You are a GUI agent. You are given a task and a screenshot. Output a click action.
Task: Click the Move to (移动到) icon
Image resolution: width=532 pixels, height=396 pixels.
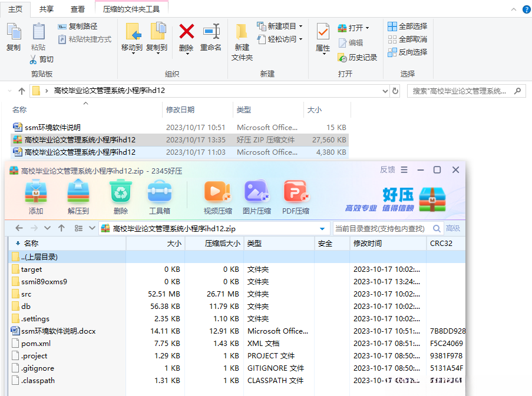pyautogui.click(x=133, y=32)
